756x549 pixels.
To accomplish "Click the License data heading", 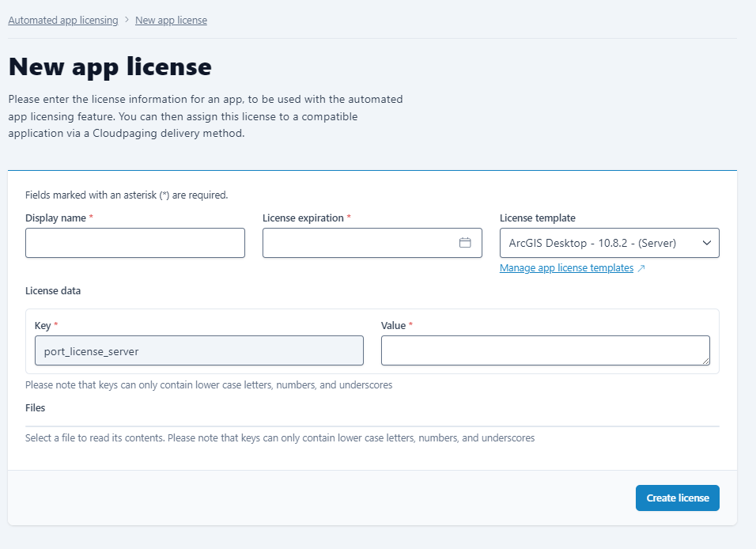I will click(x=53, y=290).
